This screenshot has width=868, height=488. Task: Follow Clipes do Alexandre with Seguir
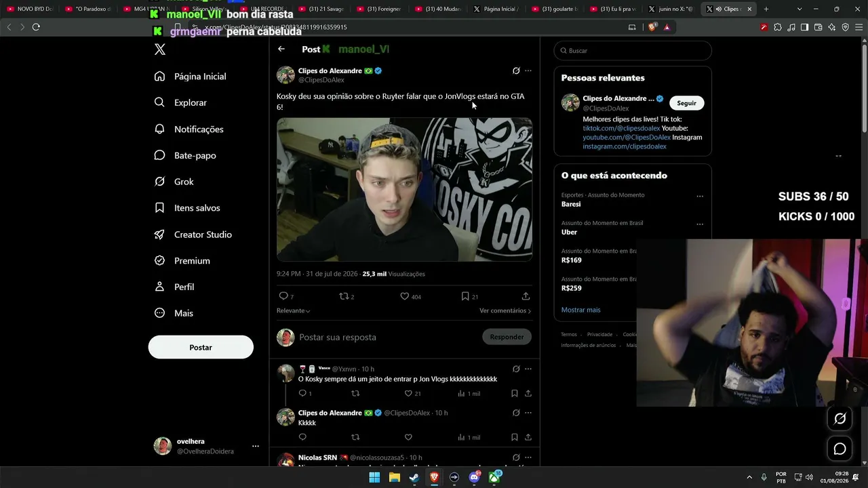click(687, 103)
